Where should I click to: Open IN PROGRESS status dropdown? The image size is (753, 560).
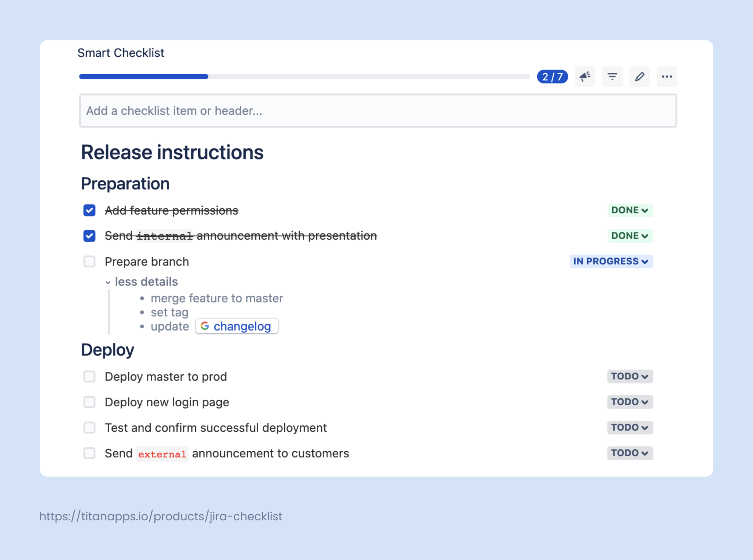(611, 261)
